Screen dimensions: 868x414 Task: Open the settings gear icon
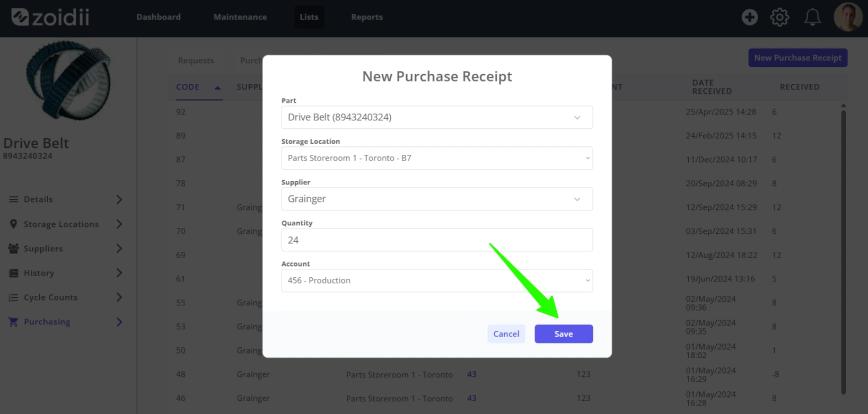point(779,17)
